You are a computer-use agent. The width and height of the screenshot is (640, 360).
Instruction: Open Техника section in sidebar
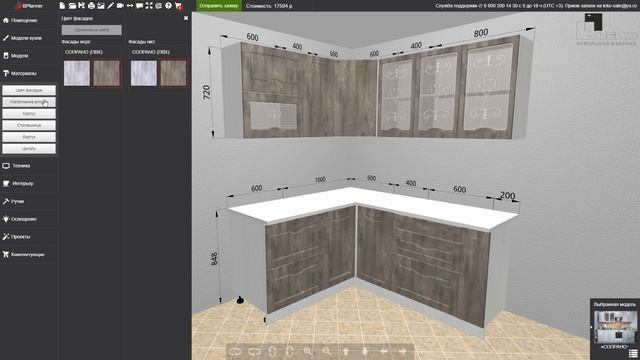click(29, 166)
